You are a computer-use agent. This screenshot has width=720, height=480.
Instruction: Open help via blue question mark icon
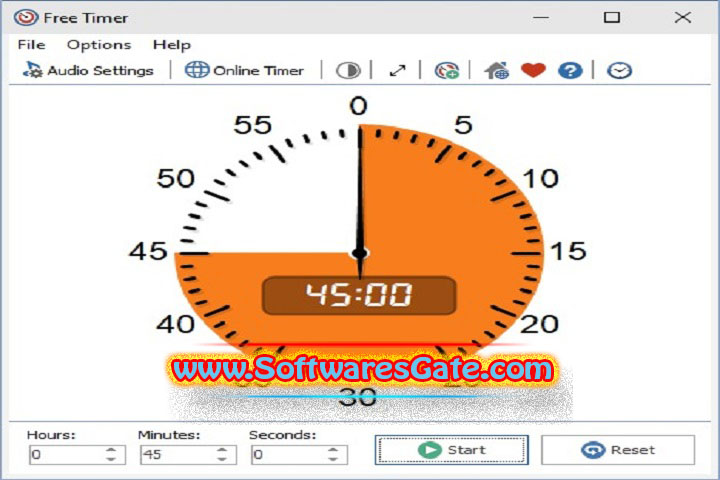[x=570, y=71]
